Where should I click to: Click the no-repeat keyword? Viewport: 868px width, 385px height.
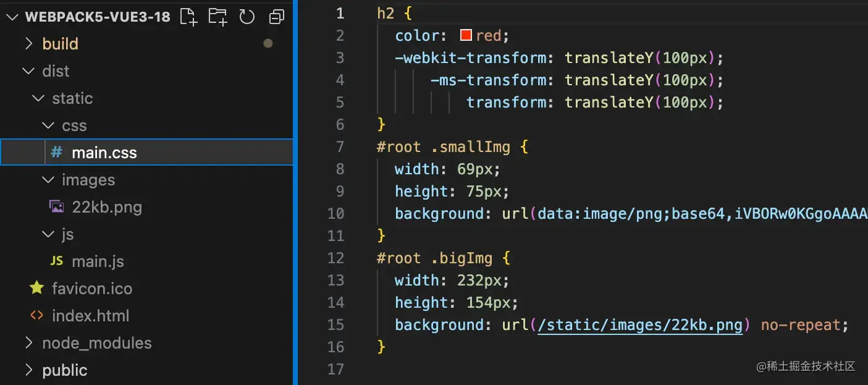[801, 325]
